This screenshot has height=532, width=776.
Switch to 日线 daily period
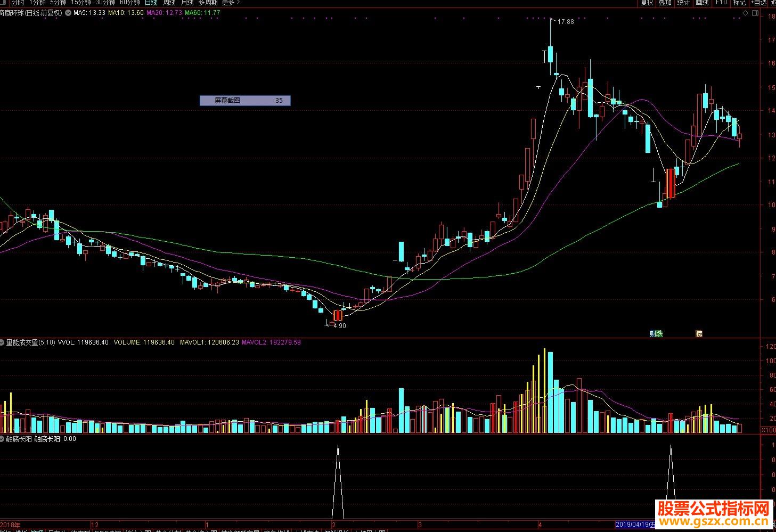tap(151, 3)
